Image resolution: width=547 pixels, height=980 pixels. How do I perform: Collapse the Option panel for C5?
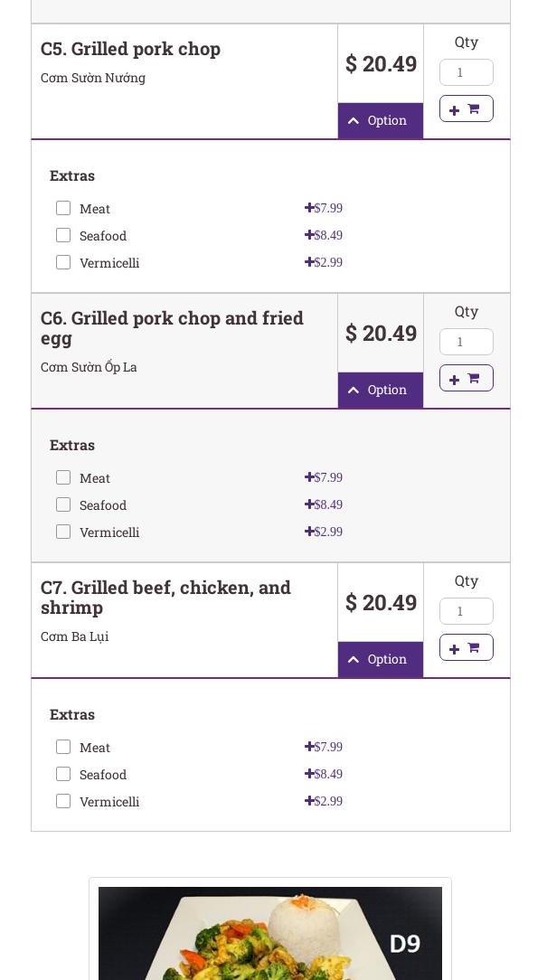(x=380, y=120)
